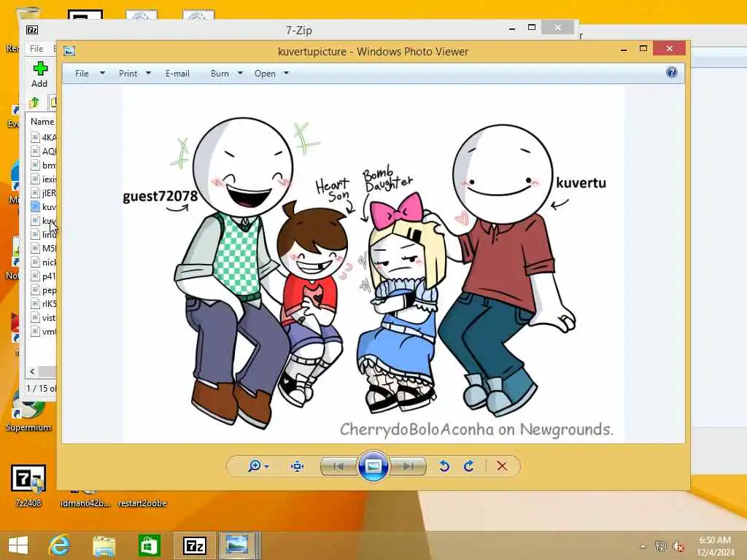Select the M5 file row in 7-Zip
This screenshot has width=747, height=560.
[x=43, y=248]
